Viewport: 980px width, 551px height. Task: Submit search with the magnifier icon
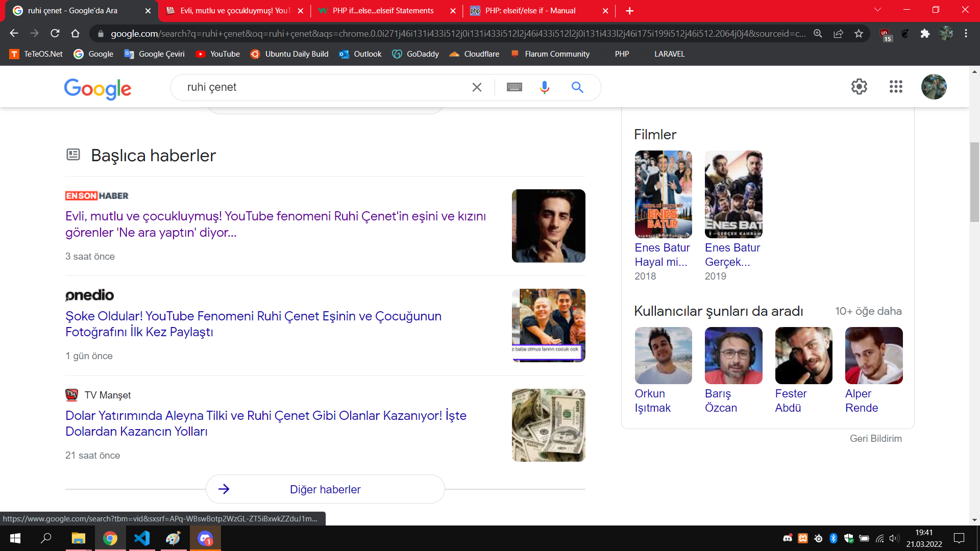pos(577,87)
